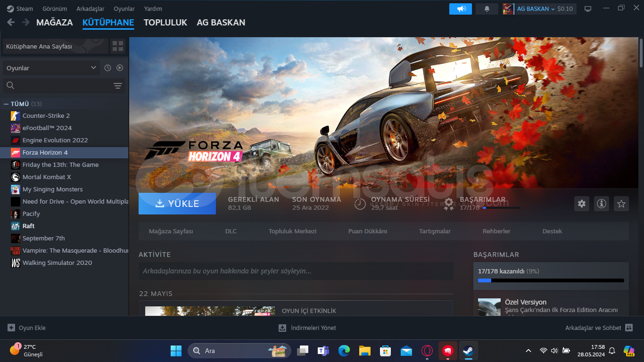Screen dimensions: 644x362
Task: Click the Oyun Ekle plus icon
Action: point(11,328)
